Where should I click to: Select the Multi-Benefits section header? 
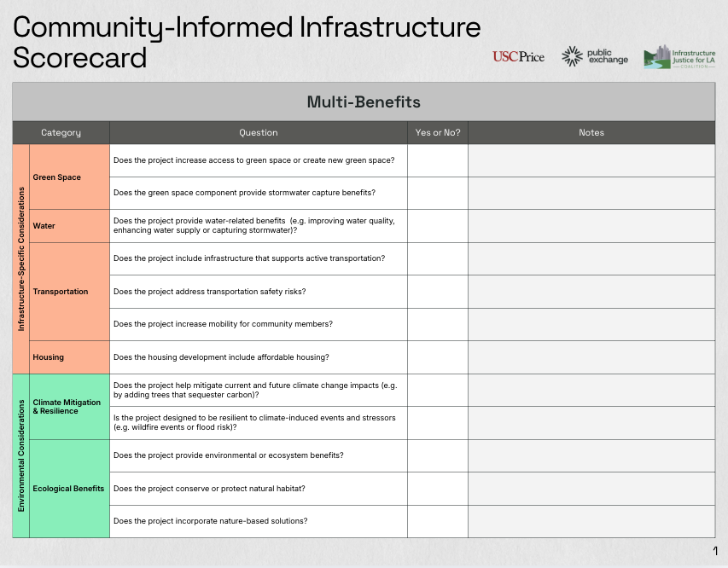pyautogui.click(x=364, y=102)
